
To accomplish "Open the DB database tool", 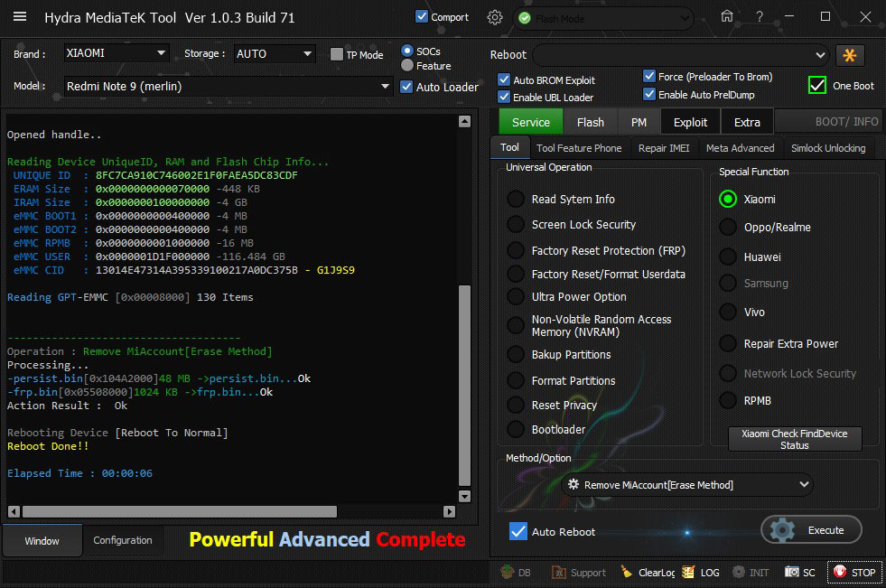I will (x=516, y=572).
